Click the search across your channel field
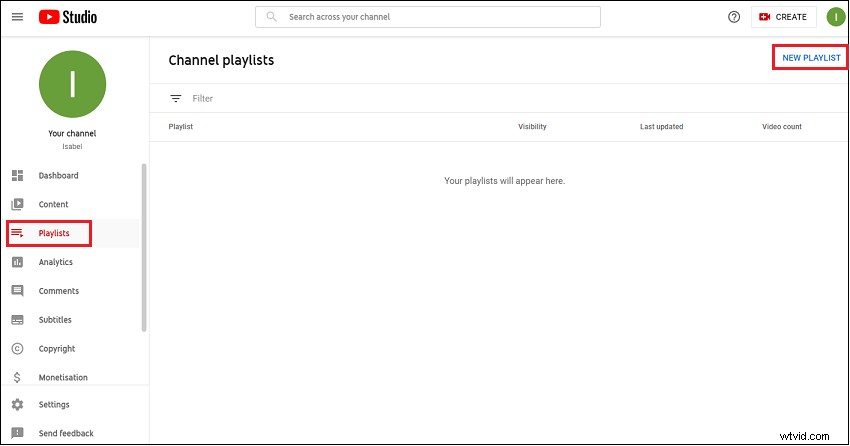850x446 pixels. [428, 17]
